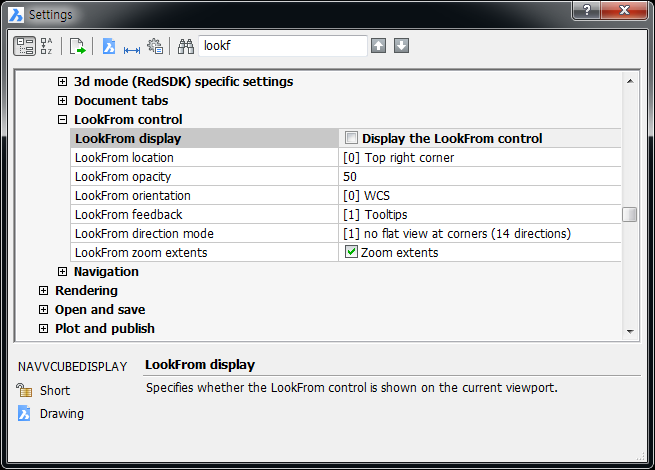The height and width of the screenshot is (470, 655).
Task: Select the LookFrom opacity row label
Action: (x=205, y=176)
